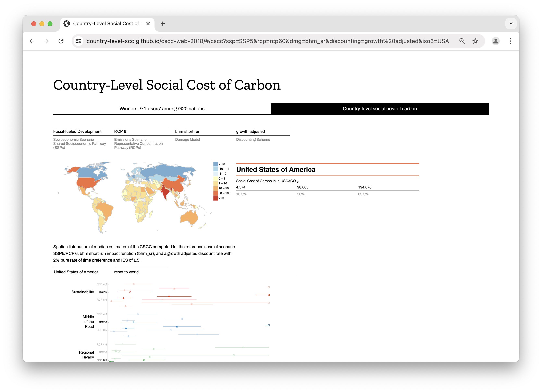This screenshot has height=392, width=542.
Task: Switch to 'Winners' & 'Losers' among G20 tab
Action: coord(162,109)
